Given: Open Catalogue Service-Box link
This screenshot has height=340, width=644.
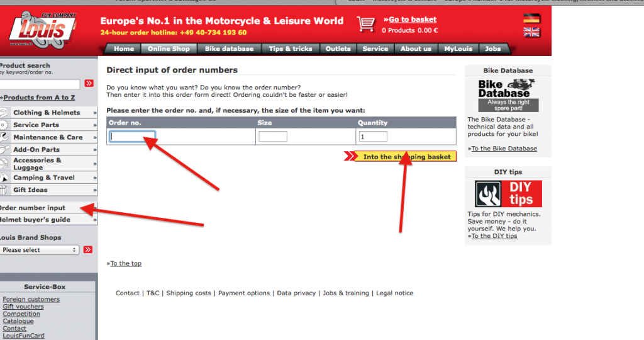Looking at the screenshot, I should click(x=18, y=321).
